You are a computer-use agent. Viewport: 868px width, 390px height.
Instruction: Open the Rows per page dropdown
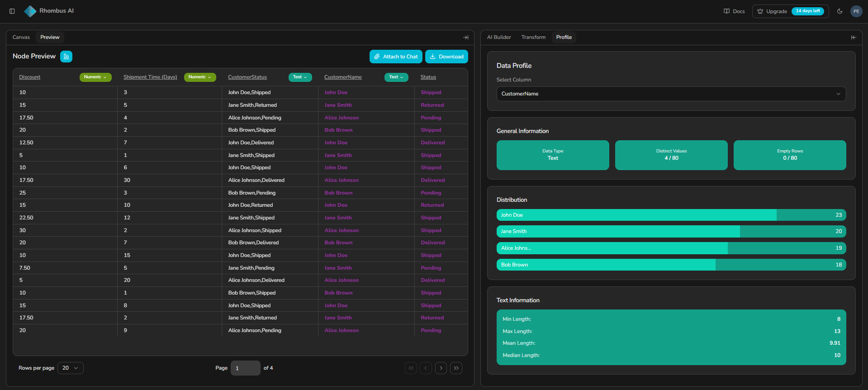(x=71, y=368)
